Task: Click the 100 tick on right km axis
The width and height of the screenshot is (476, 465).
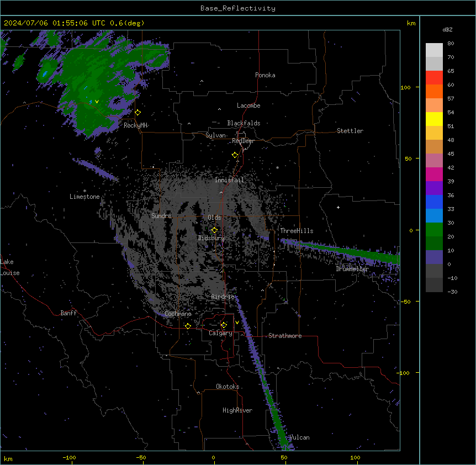Action: (x=405, y=87)
